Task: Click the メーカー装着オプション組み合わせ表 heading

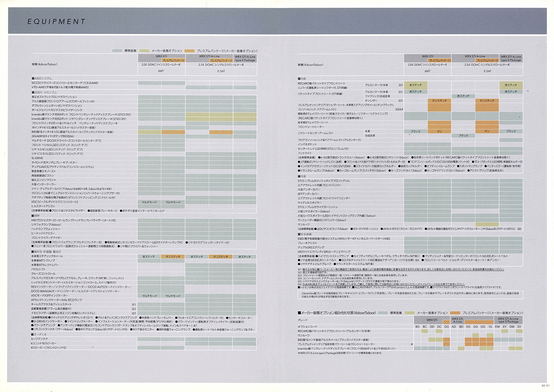Action: pyautogui.click(x=337, y=313)
